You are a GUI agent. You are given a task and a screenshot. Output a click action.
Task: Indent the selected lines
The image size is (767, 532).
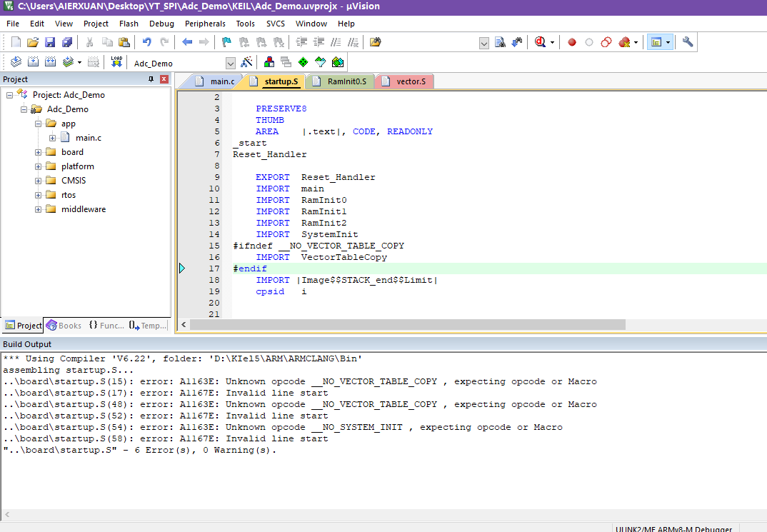[x=302, y=42]
